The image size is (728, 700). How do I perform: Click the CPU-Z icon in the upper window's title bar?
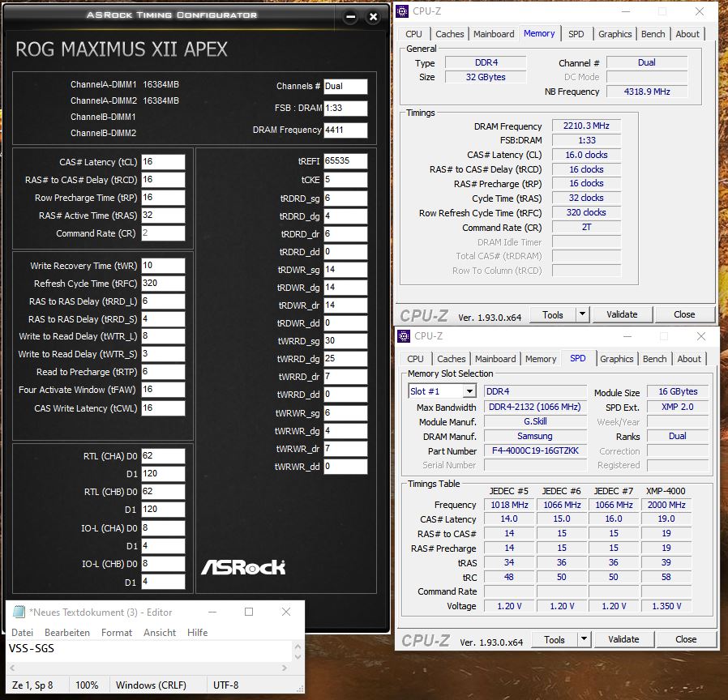click(x=403, y=11)
